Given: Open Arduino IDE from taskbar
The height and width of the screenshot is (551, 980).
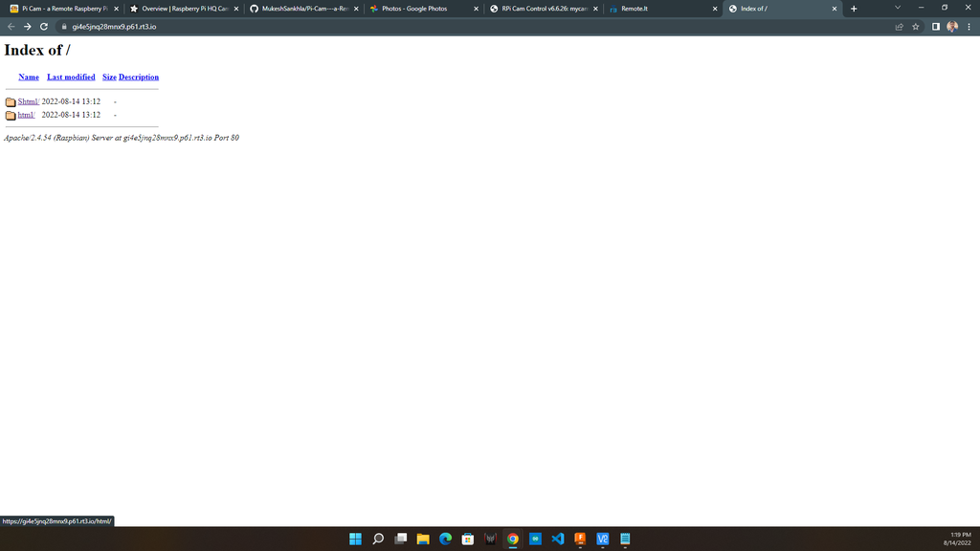Looking at the screenshot, I should [536, 539].
